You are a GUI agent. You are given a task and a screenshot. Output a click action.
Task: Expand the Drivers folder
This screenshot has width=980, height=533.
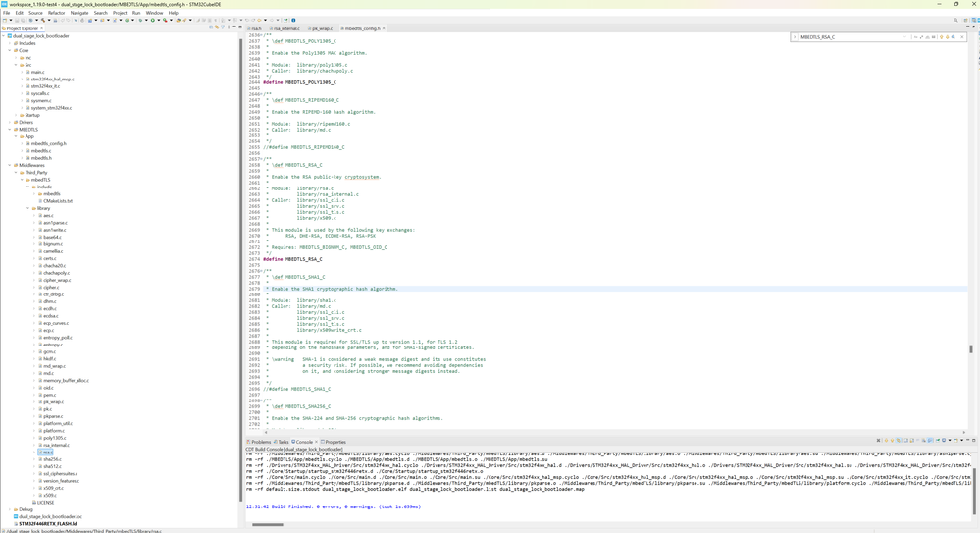coord(10,122)
